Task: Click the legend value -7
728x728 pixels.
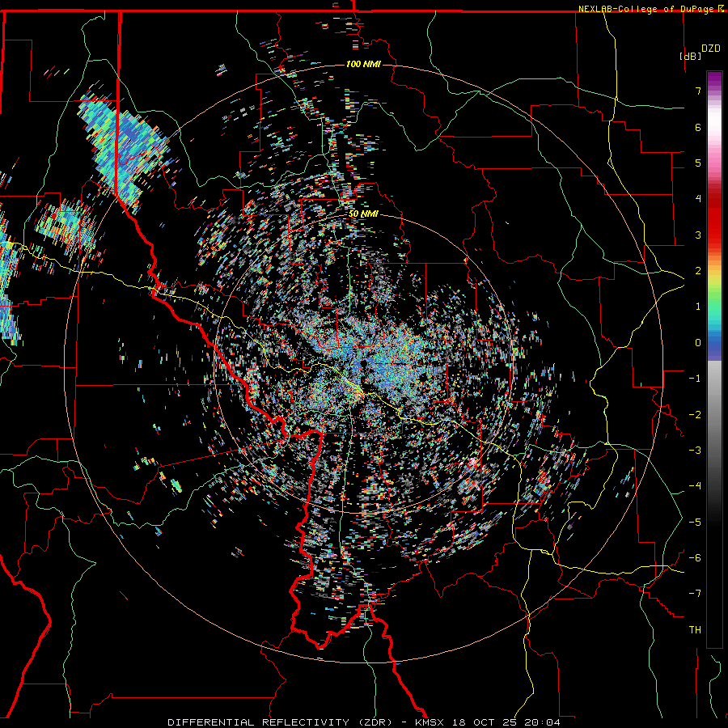Action: (695, 594)
